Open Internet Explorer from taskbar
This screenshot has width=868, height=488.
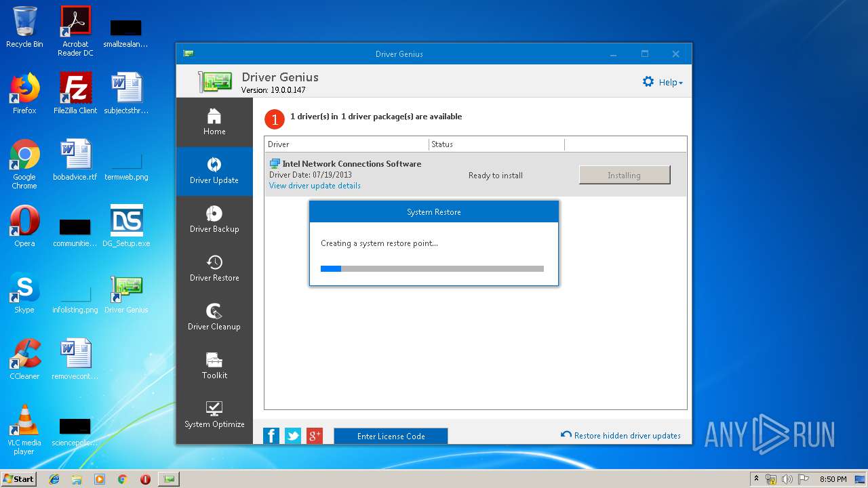[x=54, y=479]
